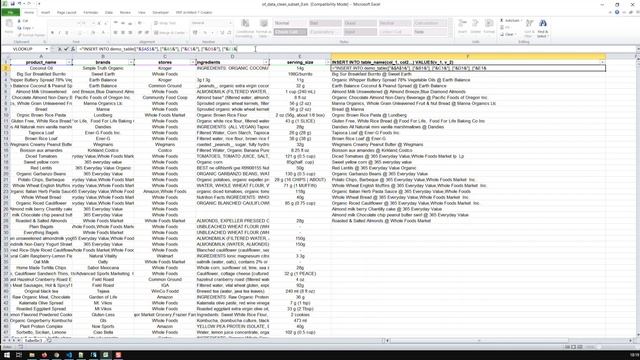Open the product_name filter dropdown
Viewport: 640px width, 360px height.
click(x=69, y=62)
